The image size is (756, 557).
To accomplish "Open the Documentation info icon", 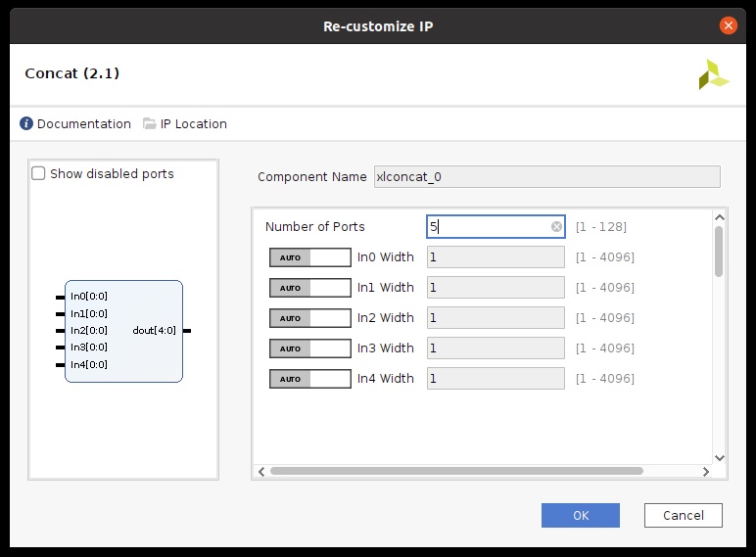I will (x=26, y=123).
